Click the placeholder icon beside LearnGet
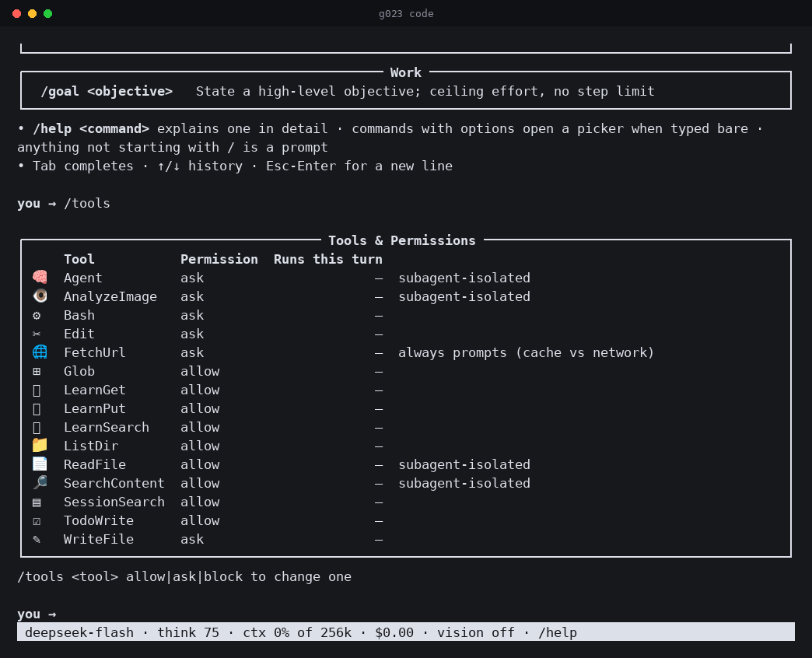The height and width of the screenshot is (658, 812). [37, 390]
